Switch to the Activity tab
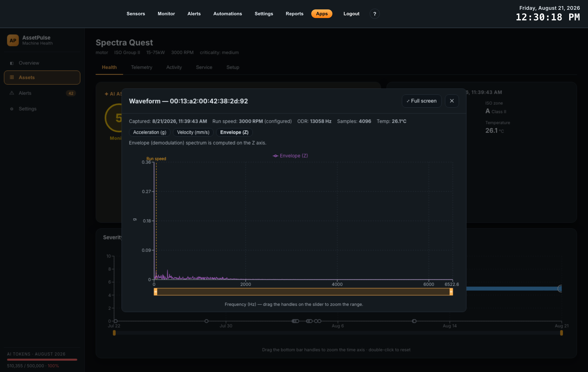 click(x=174, y=67)
